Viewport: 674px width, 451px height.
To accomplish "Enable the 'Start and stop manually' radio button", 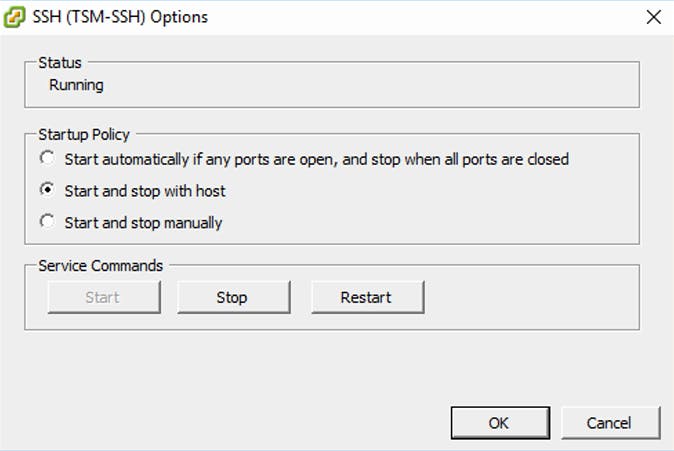I will pyautogui.click(x=47, y=222).
